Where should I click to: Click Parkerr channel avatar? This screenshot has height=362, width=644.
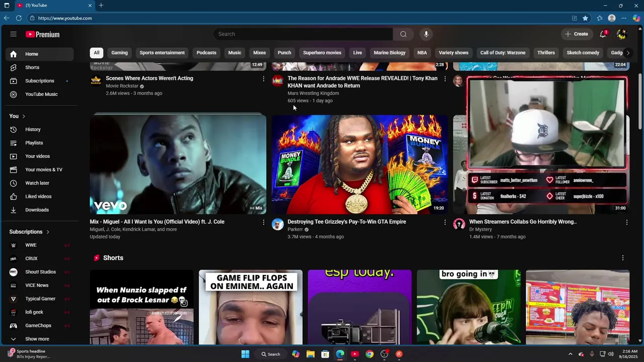[x=278, y=224]
